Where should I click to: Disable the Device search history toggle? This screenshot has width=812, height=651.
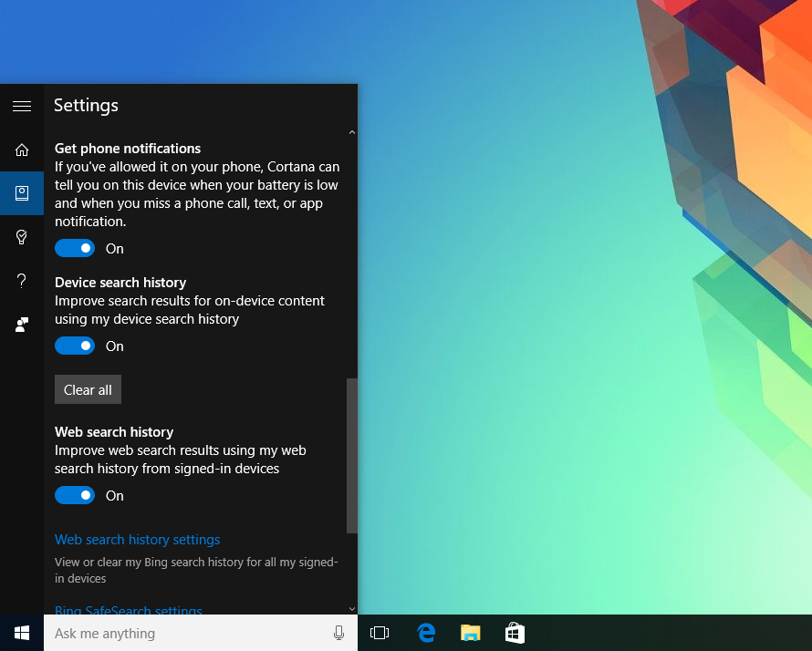[75, 346]
